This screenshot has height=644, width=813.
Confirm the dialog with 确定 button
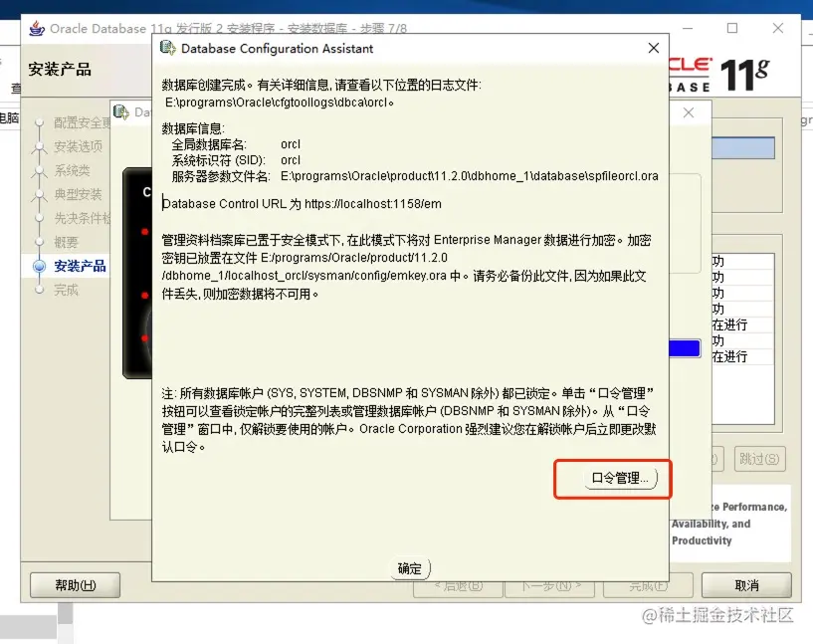(410, 568)
